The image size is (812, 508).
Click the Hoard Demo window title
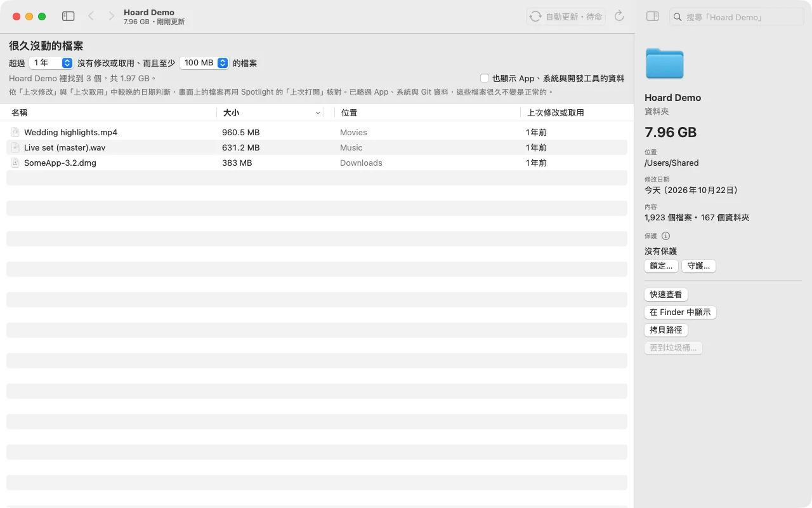(x=149, y=12)
